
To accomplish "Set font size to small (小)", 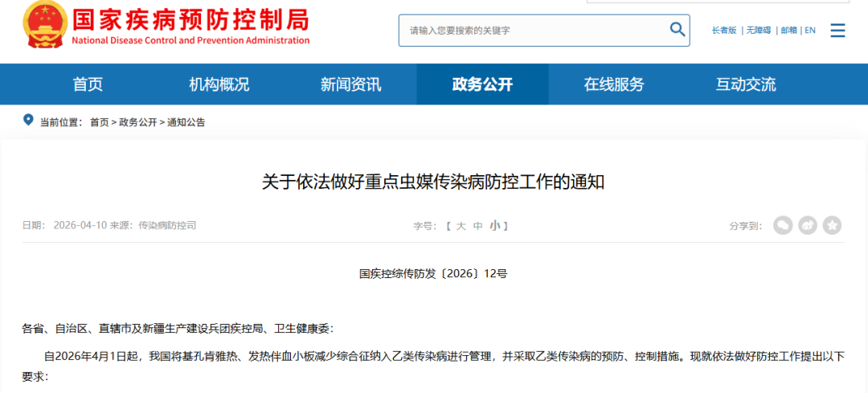I will pyautogui.click(x=494, y=226).
